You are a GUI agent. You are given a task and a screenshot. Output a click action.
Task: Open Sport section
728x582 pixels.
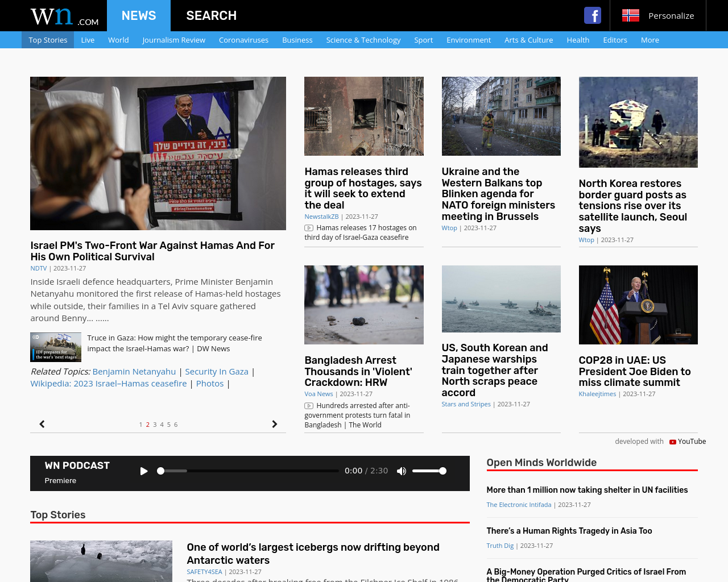pos(424,40)
